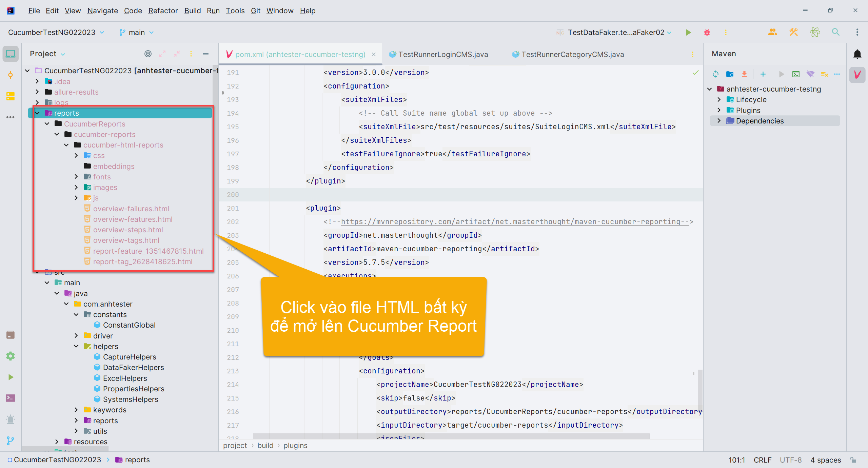Open build tools hammer icon

click(793, 32)
